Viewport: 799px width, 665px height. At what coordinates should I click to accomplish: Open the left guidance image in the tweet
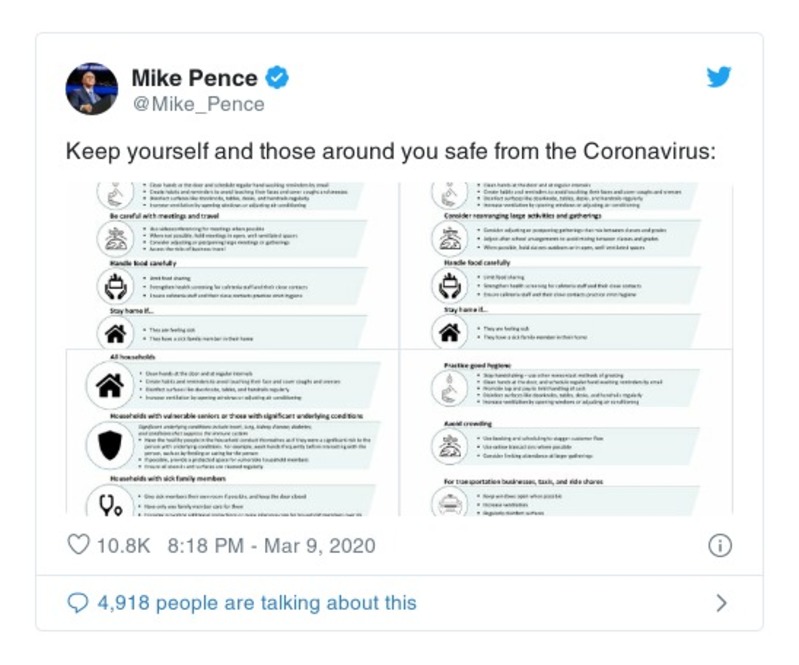(x=230, y=348)
